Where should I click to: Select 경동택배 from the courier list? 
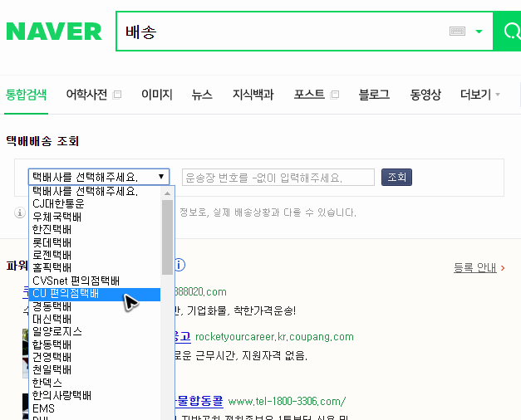coord(95,306)
